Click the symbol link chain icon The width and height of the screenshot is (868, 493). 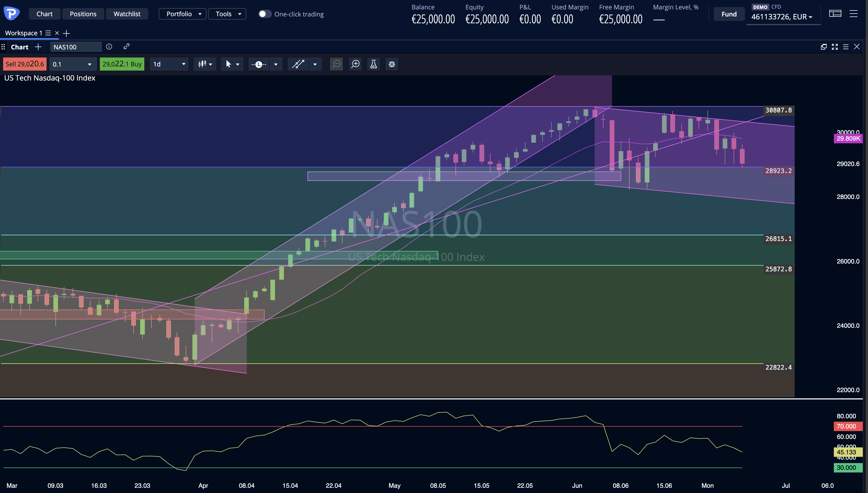pyautogui.click(x=126, y=46)
